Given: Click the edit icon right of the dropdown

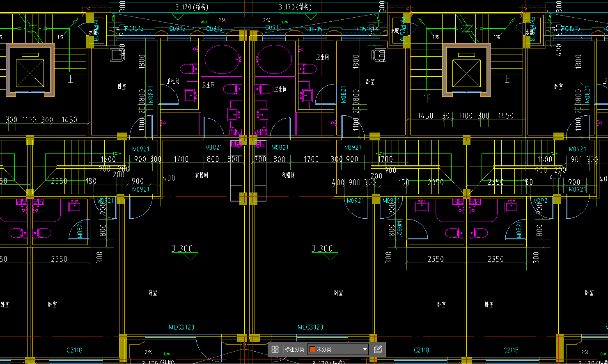Looking at the screenshot, I should pyautogui.click(x=378, y=349).
